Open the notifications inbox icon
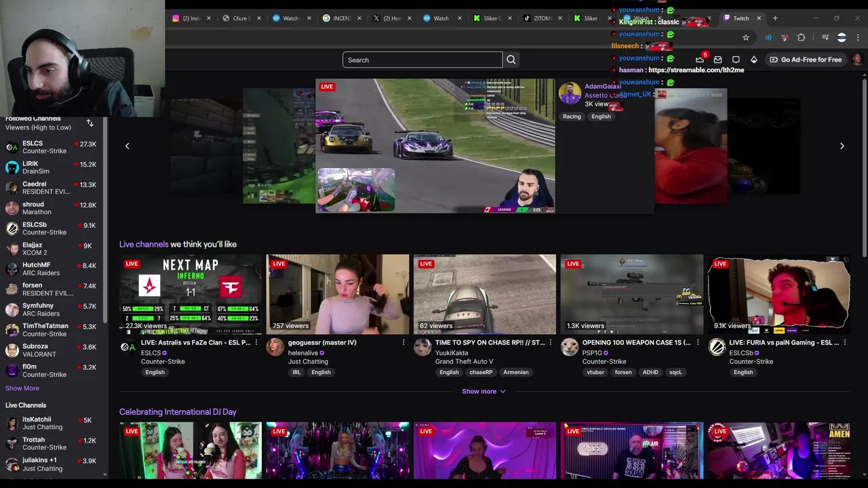The image size is (868, 488). [x=718, y=60]
